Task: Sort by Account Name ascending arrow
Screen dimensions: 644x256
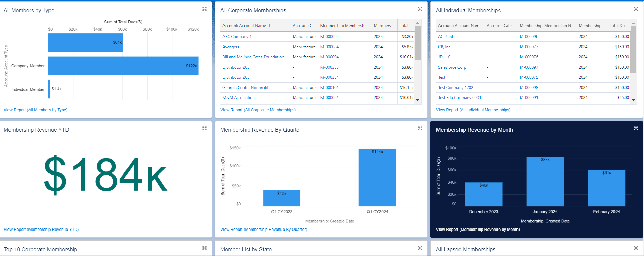Action: pyautogui.click(x=270, y=25)
